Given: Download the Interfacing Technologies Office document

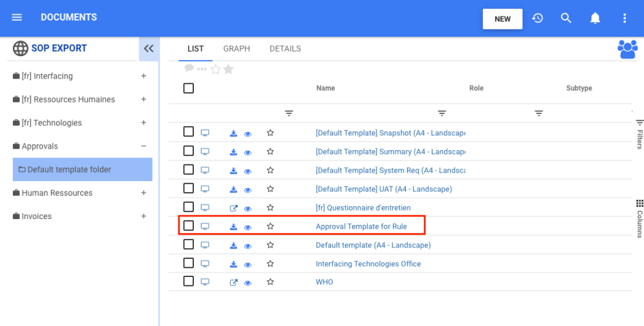Looking at the screenshot, I should pos(233,264).
